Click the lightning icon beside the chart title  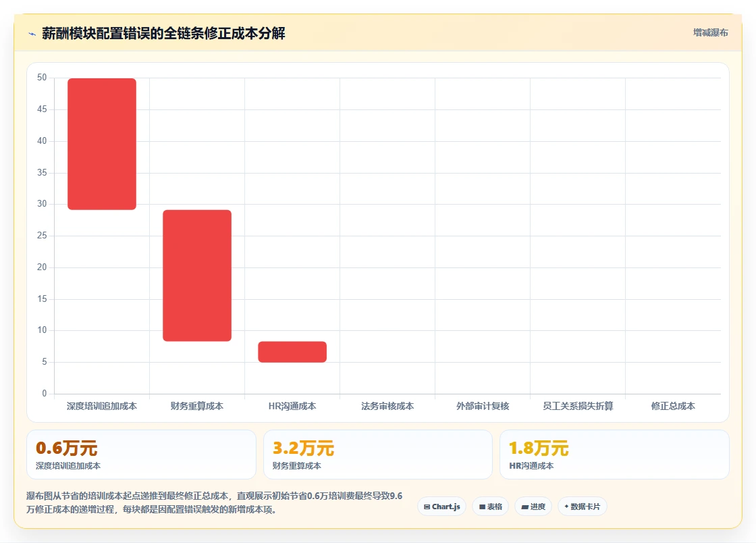pyautogui.click(x=32, y=34)
